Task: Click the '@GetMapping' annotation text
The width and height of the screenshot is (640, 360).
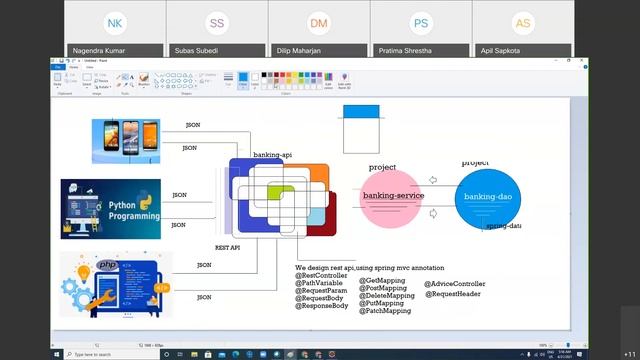Action: point(382,280)
